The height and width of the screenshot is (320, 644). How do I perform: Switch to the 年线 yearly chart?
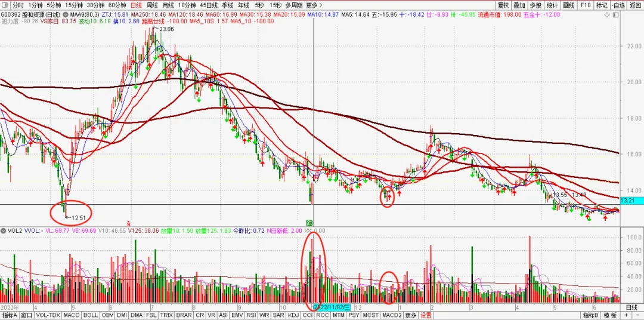tap(243, 5)
